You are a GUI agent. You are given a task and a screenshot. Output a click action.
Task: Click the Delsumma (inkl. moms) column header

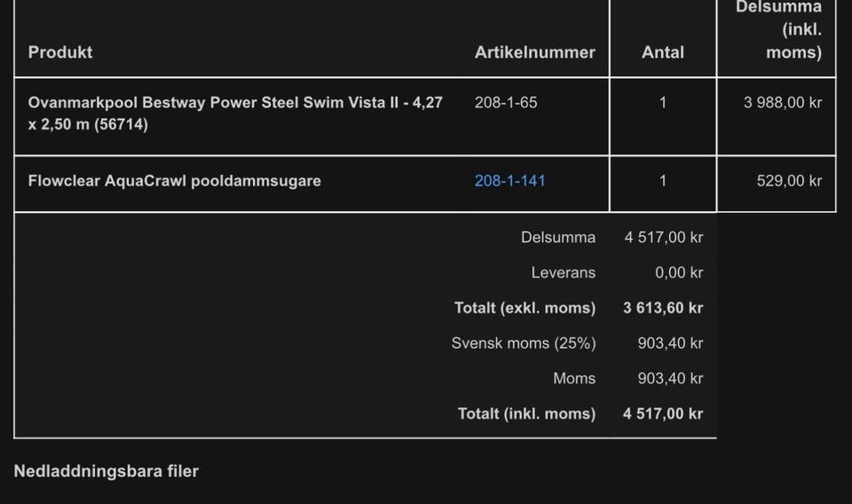click(x=779, y=30)
